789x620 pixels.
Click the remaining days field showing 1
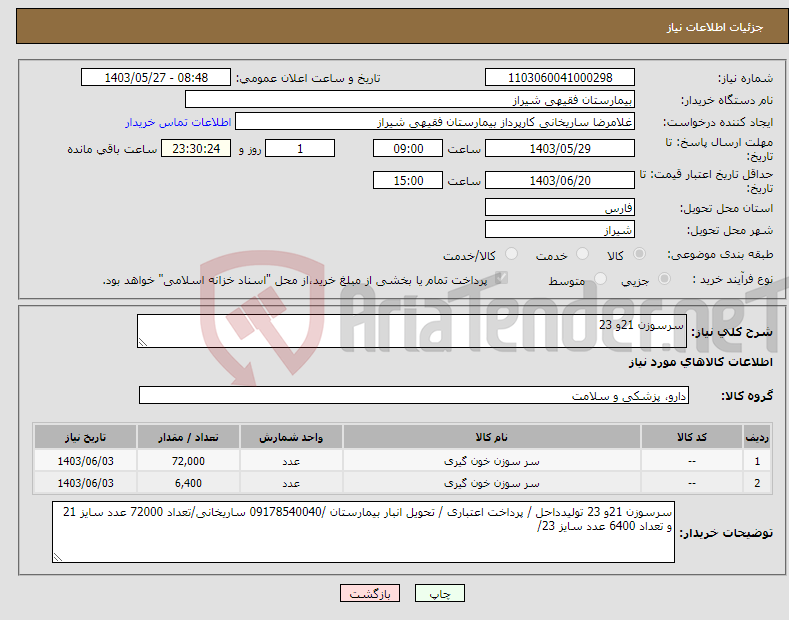point(300,148)
